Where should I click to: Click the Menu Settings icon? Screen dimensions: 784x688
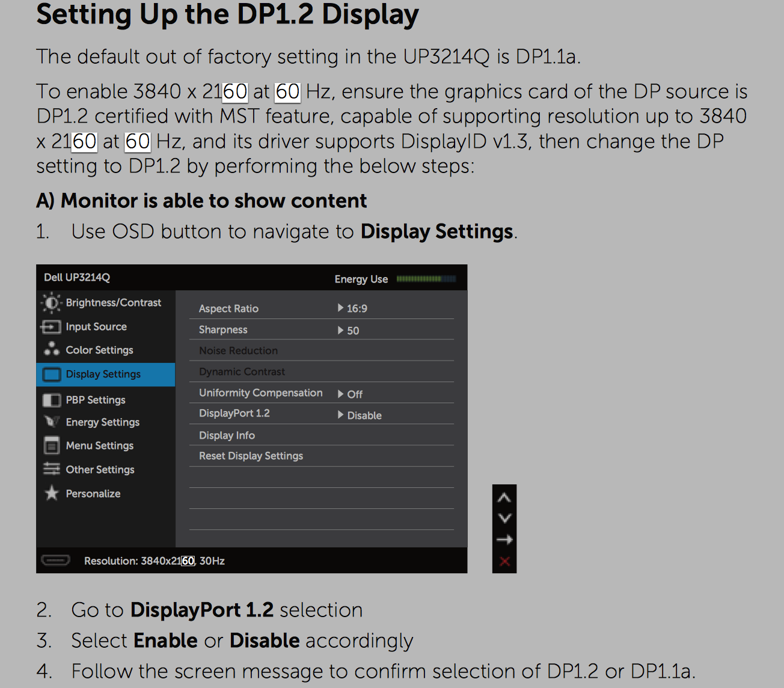pyautogui.click(x=52, y=446)
